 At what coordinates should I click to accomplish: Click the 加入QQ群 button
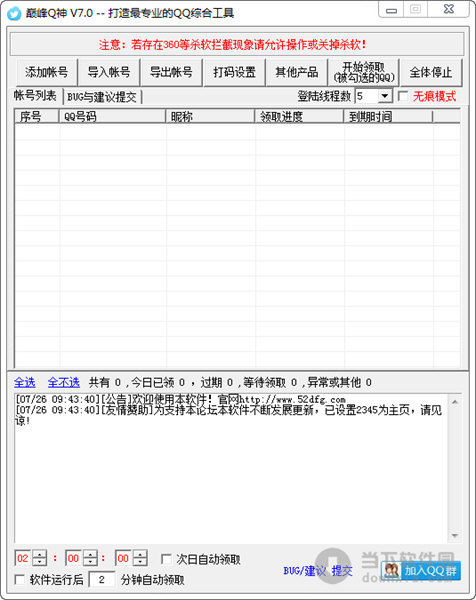tap(421, 571)
